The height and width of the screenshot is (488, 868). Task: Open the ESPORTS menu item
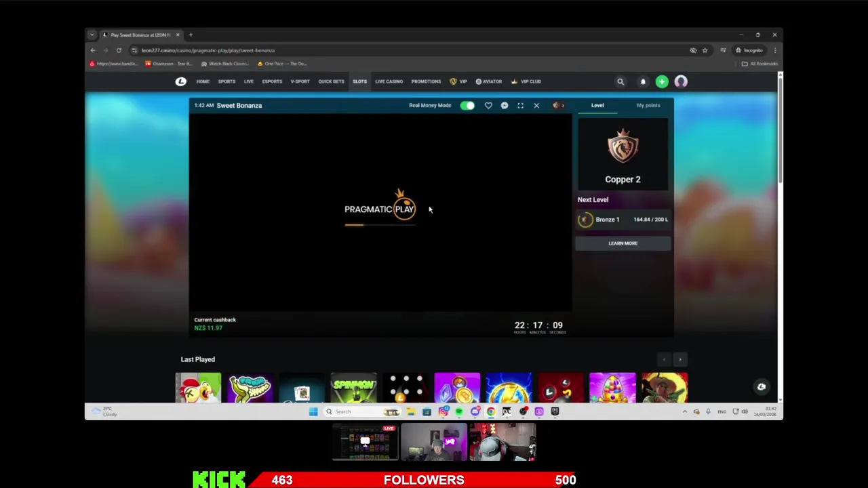[272, 81]
